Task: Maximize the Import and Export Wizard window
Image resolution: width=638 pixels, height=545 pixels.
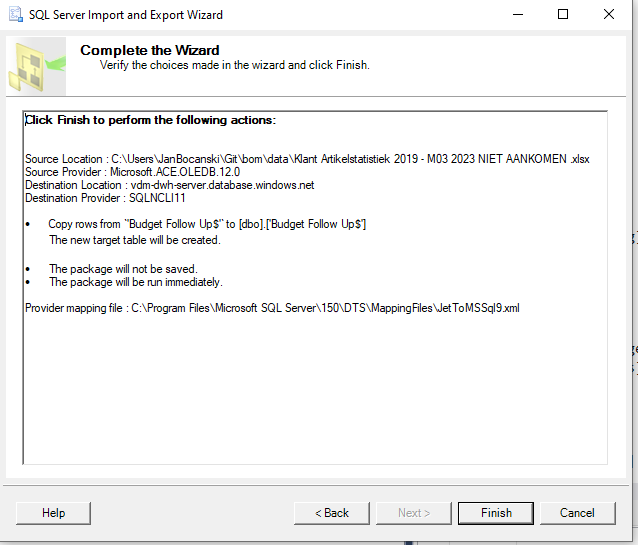Action: [x=563, y=15]
